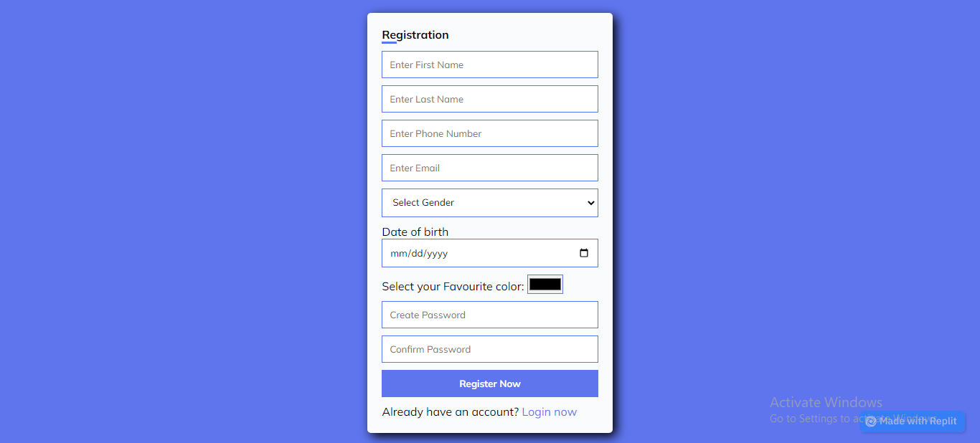Open the favourite color picker swatch
Image resolution: width=980 pixels, height=443 pixels.
[545, 285]
